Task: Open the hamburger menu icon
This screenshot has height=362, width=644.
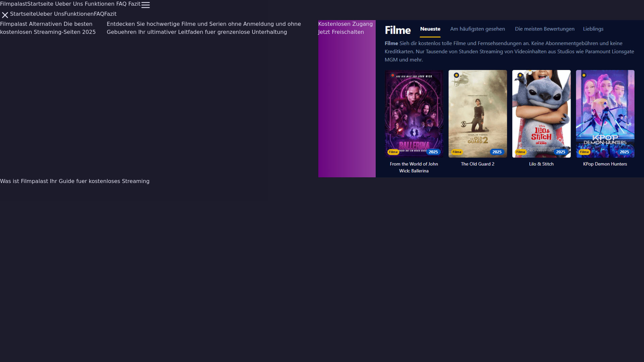Action: 145,5
